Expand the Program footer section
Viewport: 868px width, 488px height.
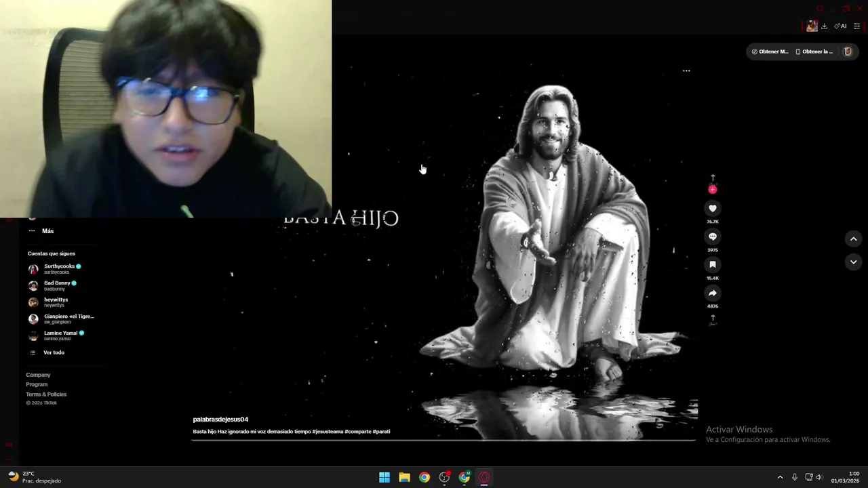[37, 384]
